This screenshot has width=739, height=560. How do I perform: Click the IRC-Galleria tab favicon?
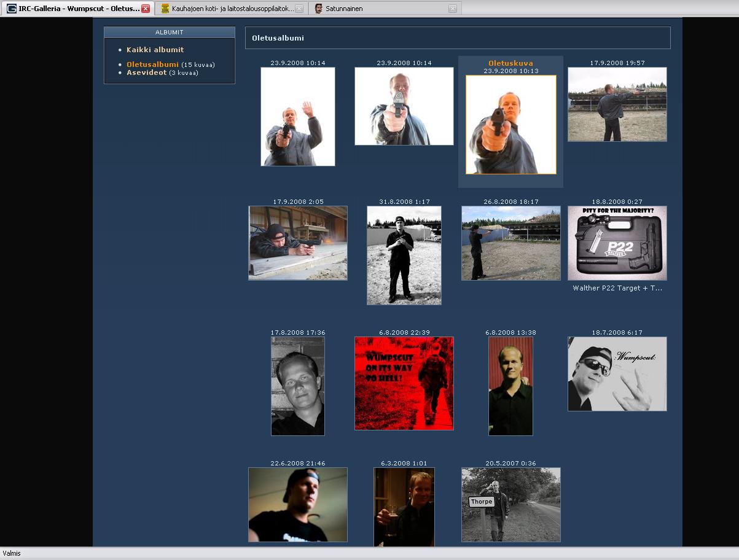click(x=11, y=9)
